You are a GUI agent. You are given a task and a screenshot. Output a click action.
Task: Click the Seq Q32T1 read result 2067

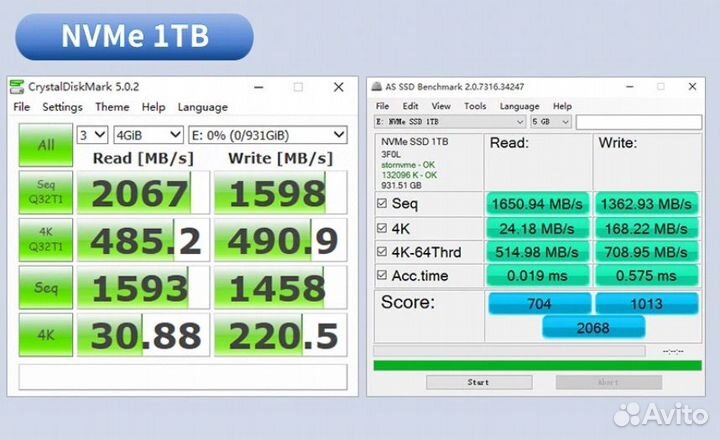tap(143, 192)
